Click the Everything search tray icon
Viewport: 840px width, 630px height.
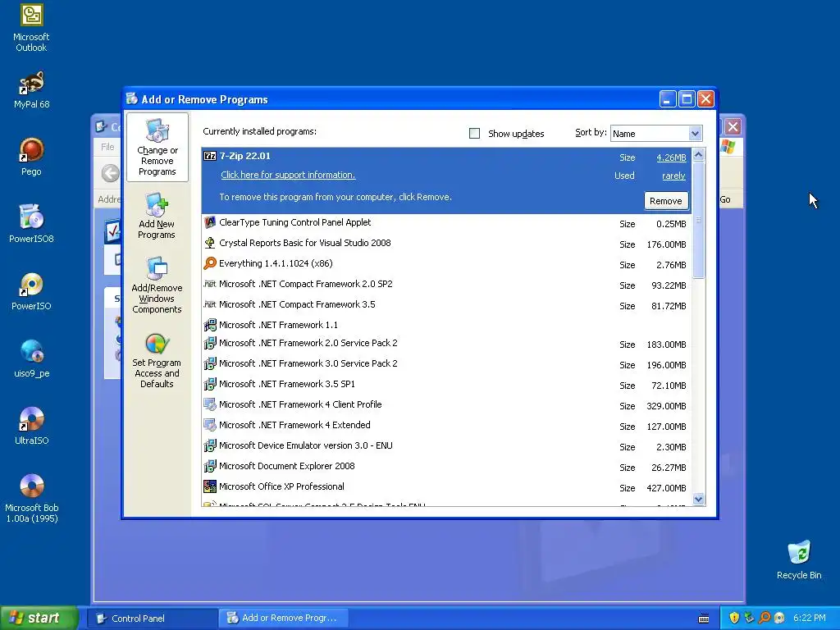point(765,618)
